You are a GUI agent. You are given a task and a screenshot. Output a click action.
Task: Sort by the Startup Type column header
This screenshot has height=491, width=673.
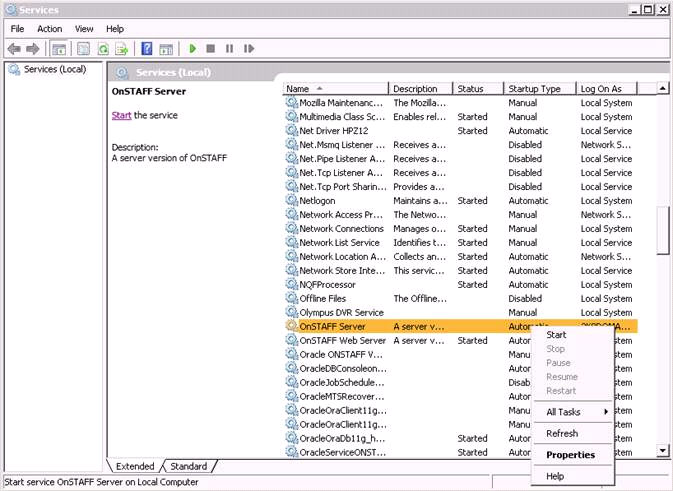[x=540, y=89]
